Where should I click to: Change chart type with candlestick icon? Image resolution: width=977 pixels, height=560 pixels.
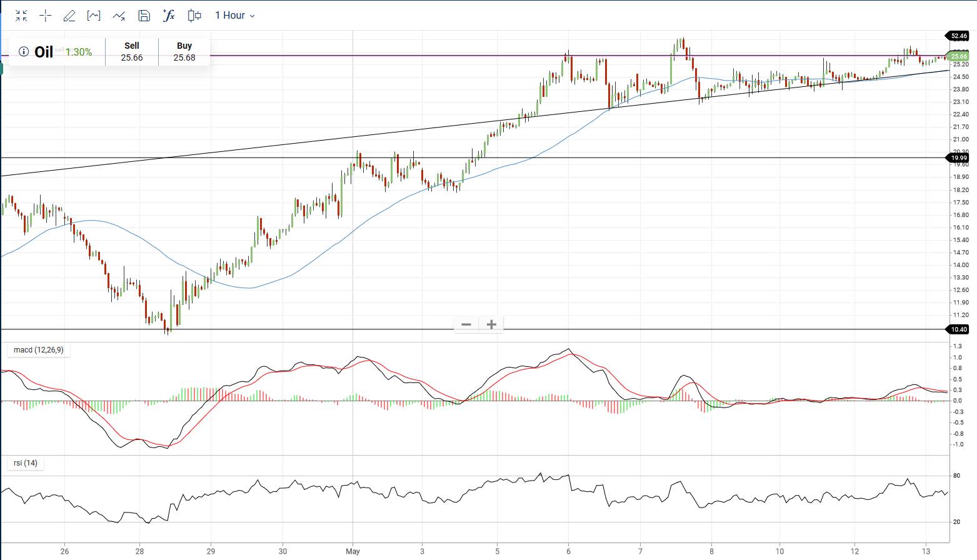194,16
